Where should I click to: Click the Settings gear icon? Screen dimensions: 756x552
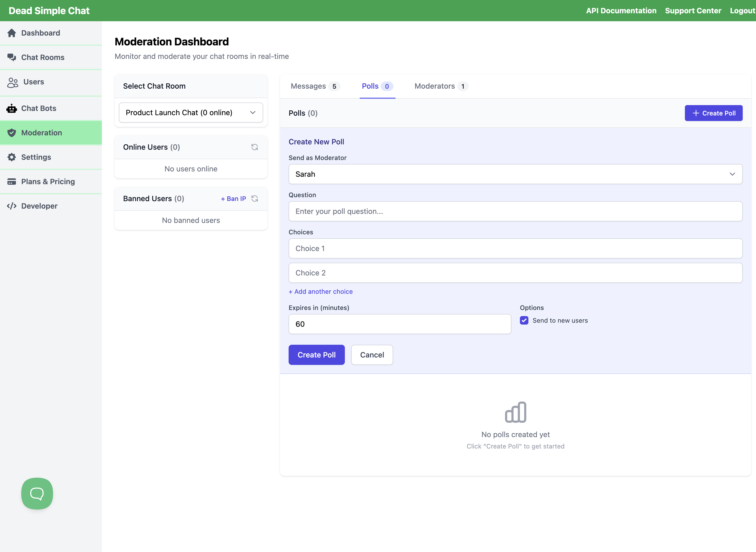coord(12,157)
